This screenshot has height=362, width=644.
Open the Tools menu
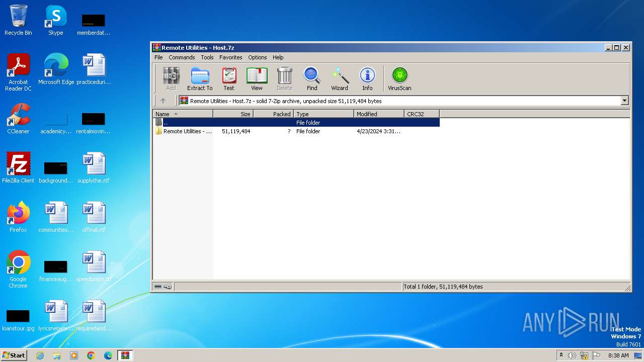pyautogui.click(x=207, y=57)
